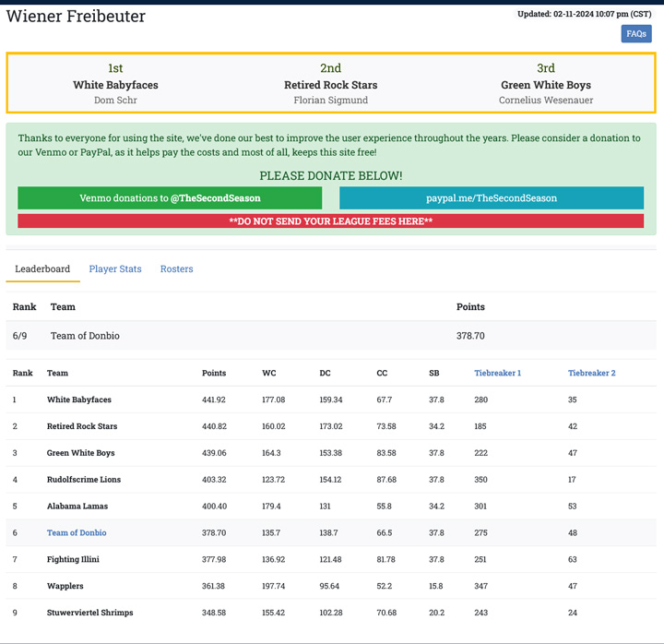This screenshot has width=664, height=644.
Task: Click White Babyfaces points 441.92
Action: point(214,400)
